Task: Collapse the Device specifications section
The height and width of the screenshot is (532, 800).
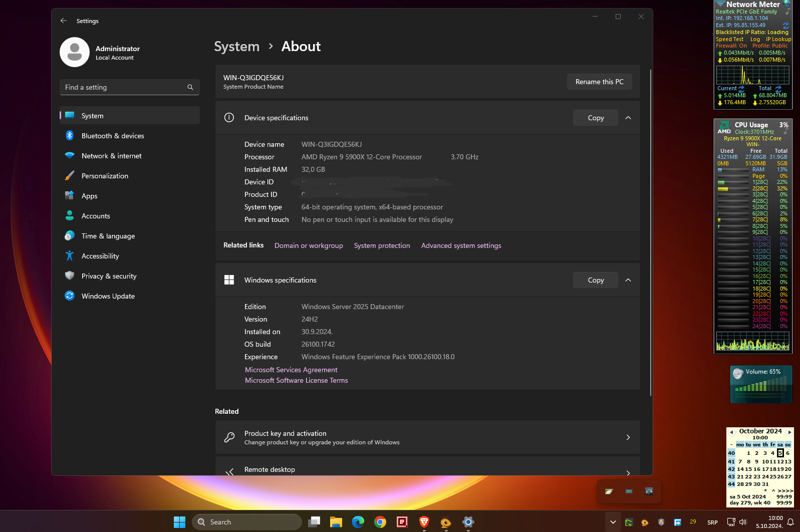Action: (628, 118)
